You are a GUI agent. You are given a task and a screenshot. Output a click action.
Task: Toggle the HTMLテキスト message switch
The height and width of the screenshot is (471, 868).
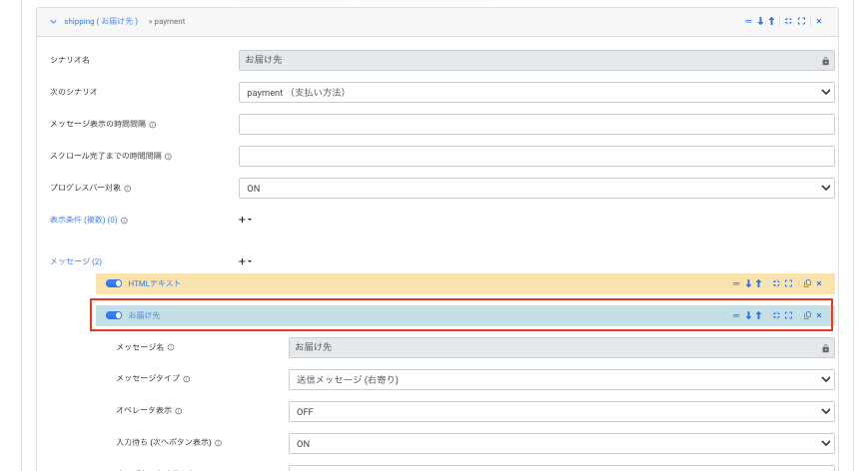tap(114, 283)
